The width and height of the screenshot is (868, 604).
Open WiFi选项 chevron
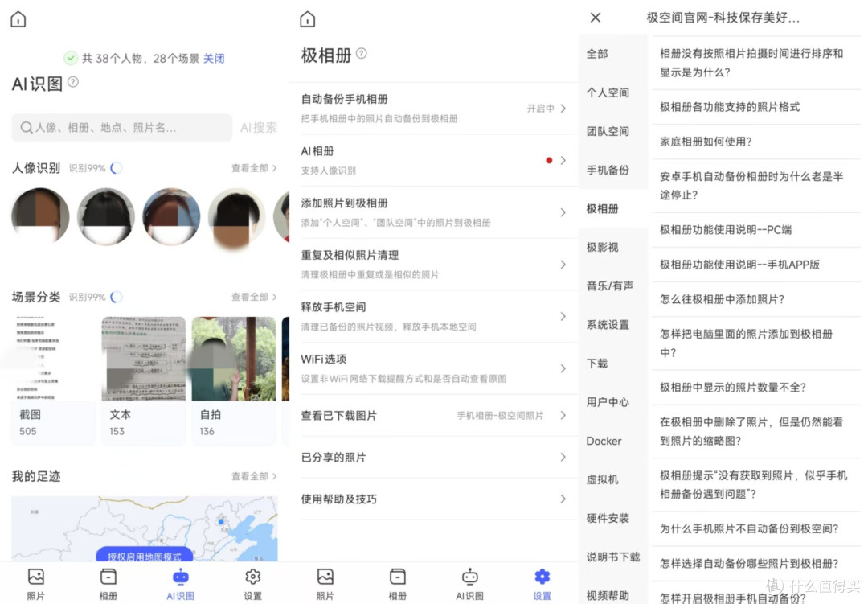pos(563,368)
